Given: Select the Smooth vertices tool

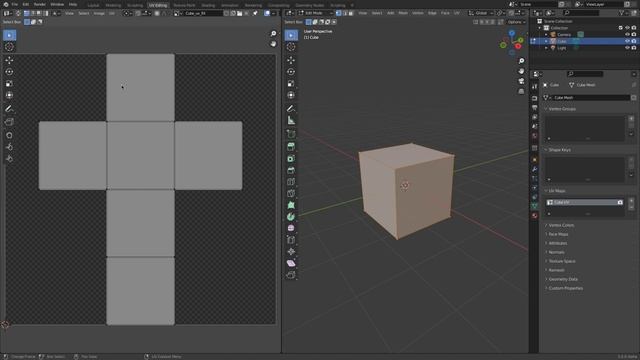Looking at the screenshot, I should (x=291, y=228).
